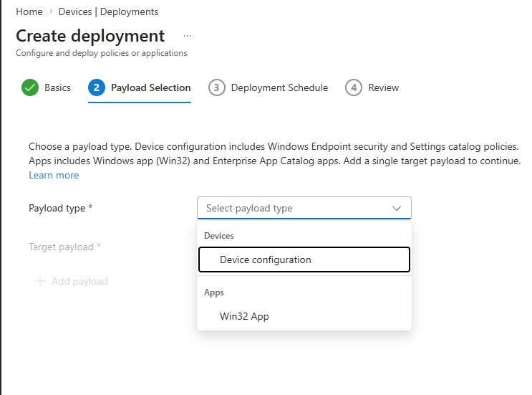Click the green Basics checkmark icon
This screenshot has width=532, height=395.
tap(30, 87)
